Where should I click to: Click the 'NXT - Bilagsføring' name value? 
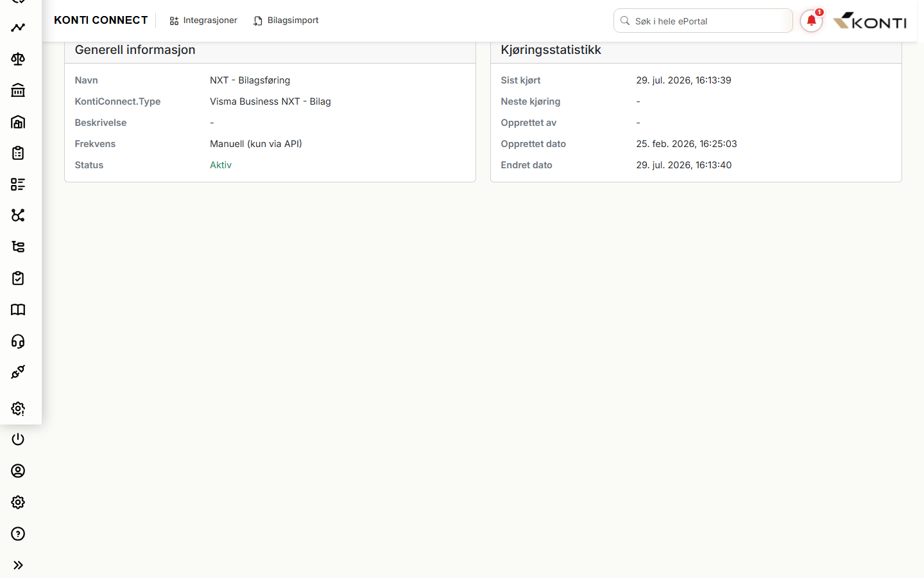coord(250,80)
